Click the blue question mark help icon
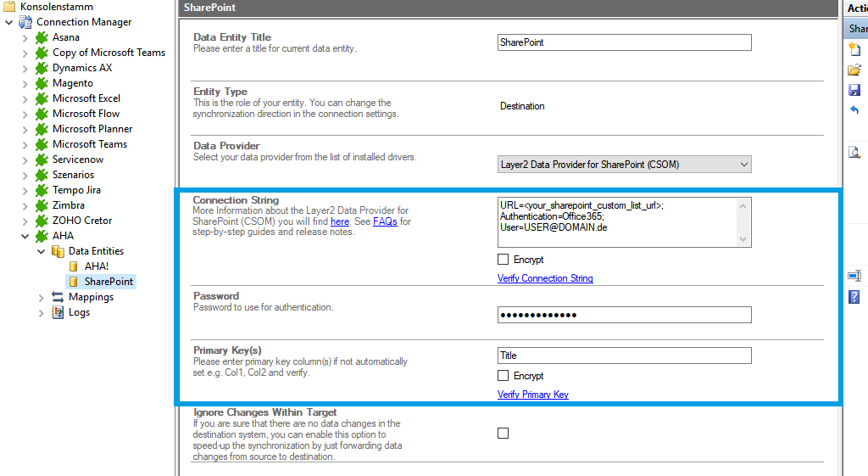868x476 pixels. (x=854, y=296)
